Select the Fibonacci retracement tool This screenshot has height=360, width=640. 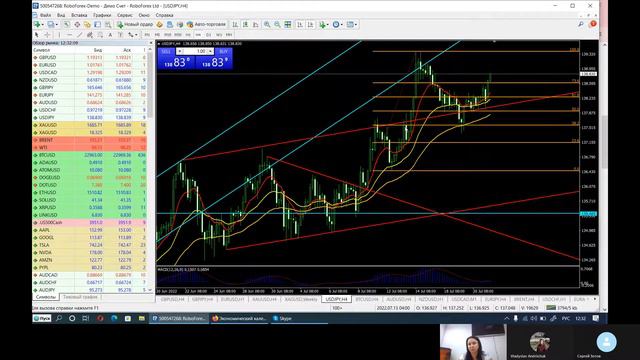click(x=100, y=35)
